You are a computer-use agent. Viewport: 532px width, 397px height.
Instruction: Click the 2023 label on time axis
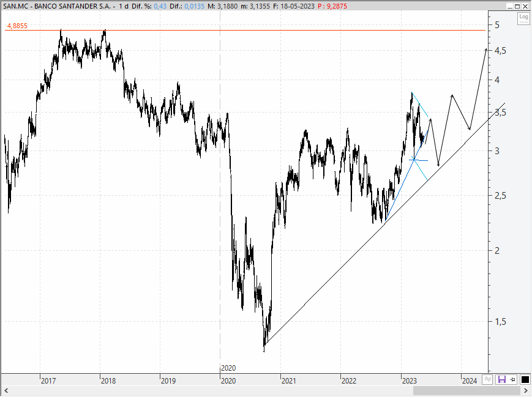click(409, 380)
